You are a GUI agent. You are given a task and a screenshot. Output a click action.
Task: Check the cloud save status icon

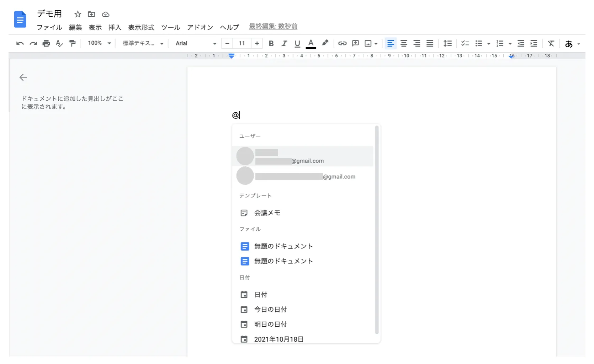click(x=106, y=14)
